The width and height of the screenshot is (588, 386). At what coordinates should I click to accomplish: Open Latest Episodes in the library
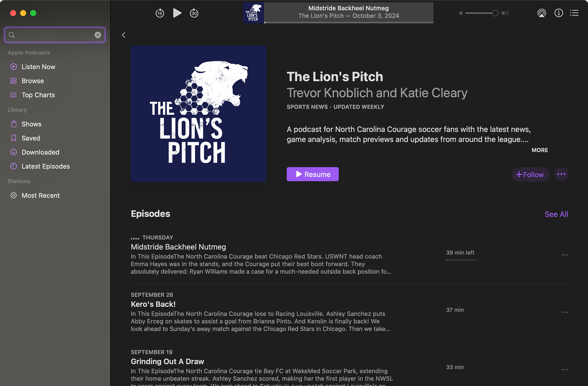(x=46, y=166)
